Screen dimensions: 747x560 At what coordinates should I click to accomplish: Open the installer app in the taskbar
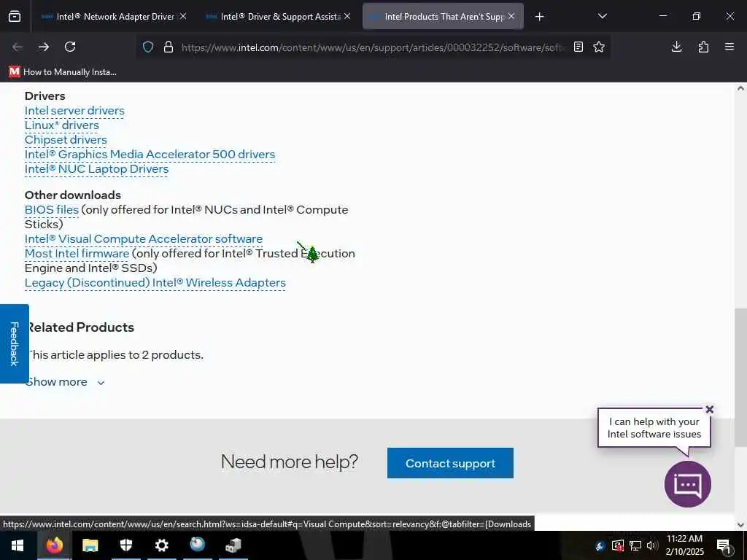coord(233,545)
